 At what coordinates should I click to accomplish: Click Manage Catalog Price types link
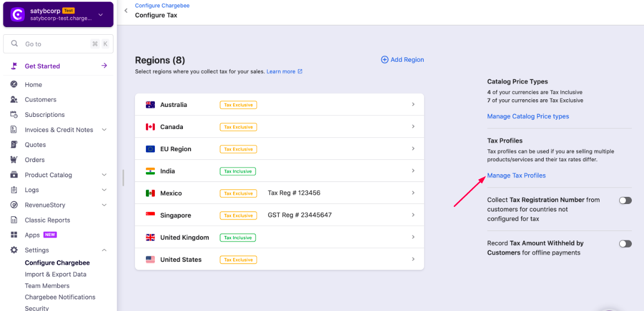[528, 116]
